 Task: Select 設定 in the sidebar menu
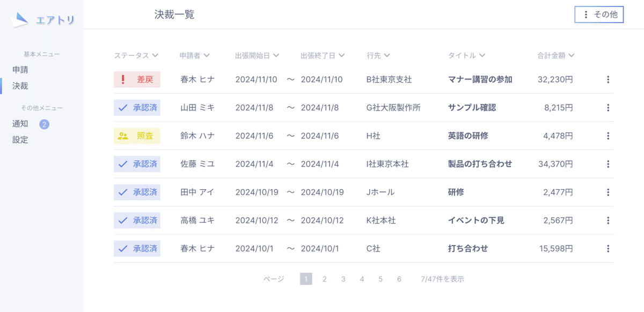click(20, 140)
